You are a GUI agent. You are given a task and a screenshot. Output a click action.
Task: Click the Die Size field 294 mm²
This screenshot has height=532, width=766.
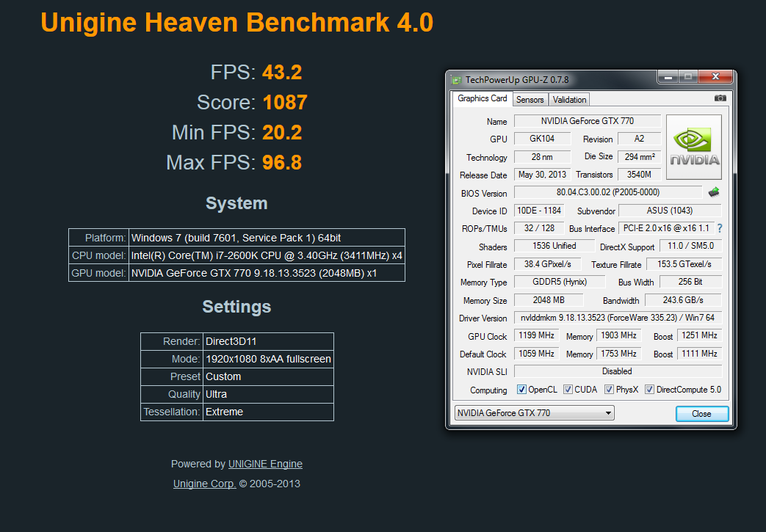click(639, 157)
